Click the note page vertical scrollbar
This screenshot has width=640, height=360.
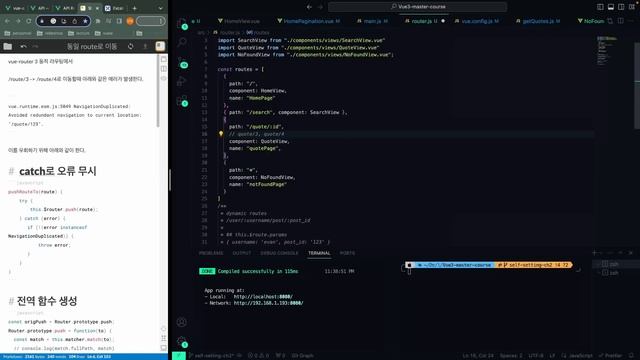pos(158,91)
